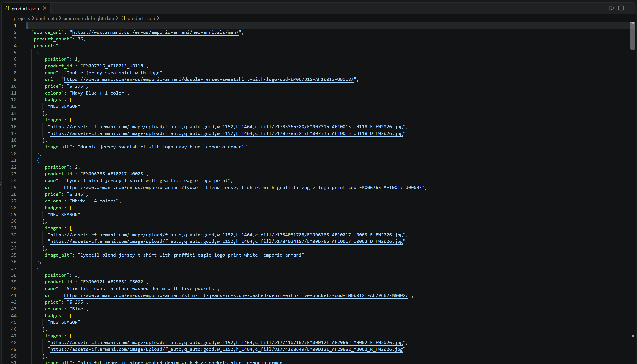Image resolution: width=637 pixels, height=364 pixels.
Task: Open the lyocell-blend-jersey t-shirt url link
Action: (x=243, y=188)
